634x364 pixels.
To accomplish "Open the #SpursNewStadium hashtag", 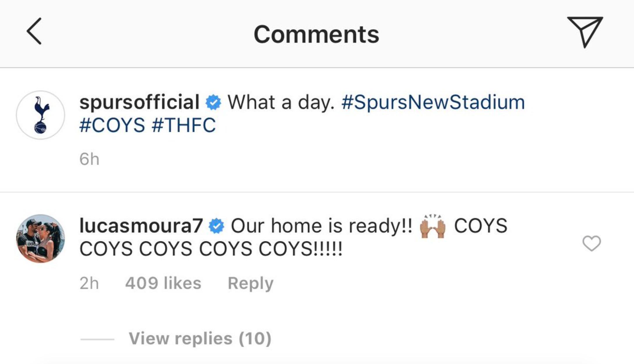I will (x=433, y=102).
